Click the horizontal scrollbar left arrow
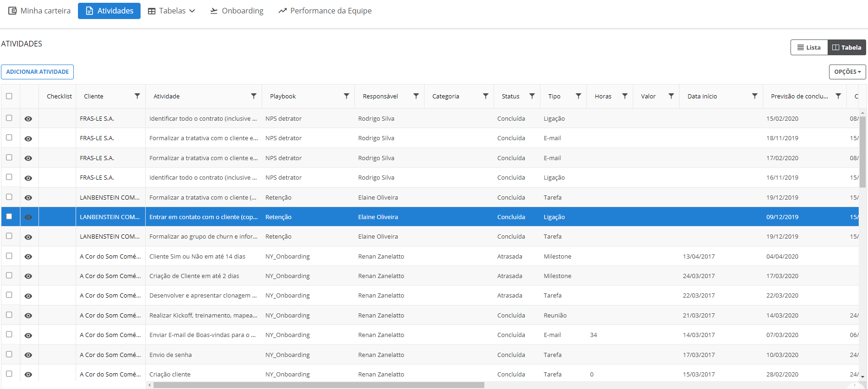Screen dimensions: 868x389 tap(149, 385)
